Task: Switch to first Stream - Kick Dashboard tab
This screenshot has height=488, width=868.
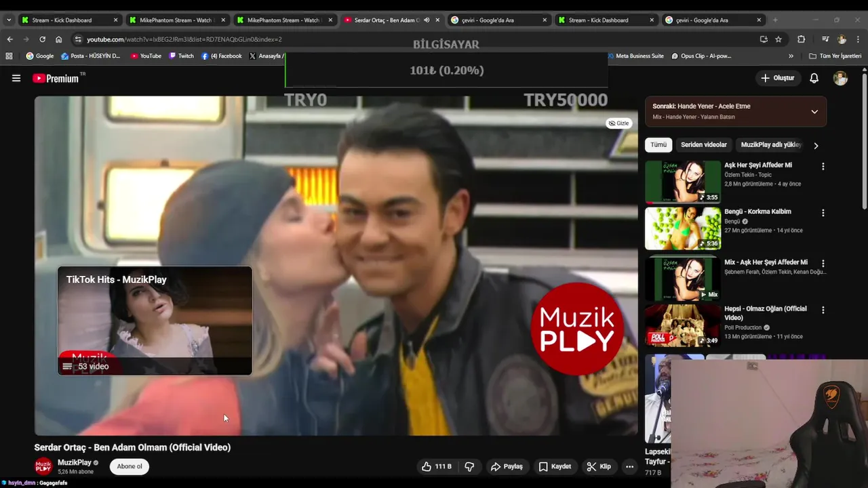Action: [70, 20]
